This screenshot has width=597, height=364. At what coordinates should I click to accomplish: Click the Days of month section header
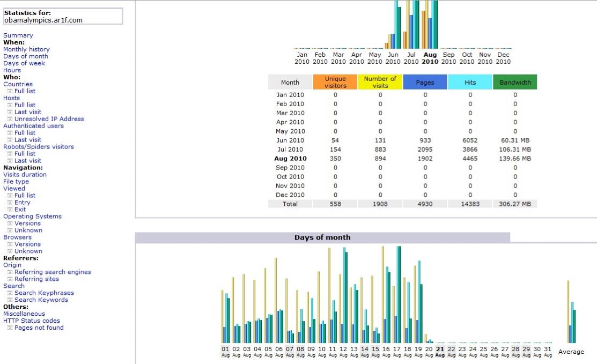click(x=322, y=237)
